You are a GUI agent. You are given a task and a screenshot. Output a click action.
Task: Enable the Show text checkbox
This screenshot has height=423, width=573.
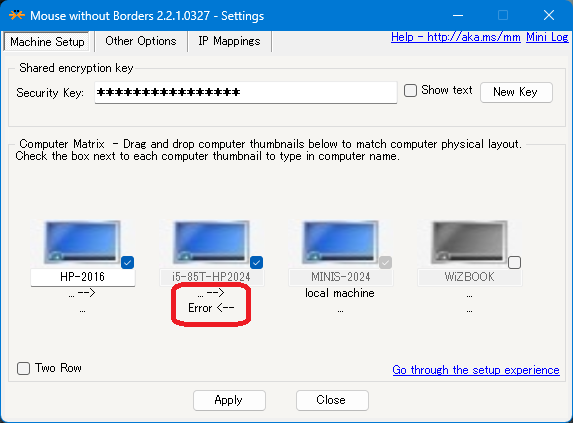pyautogui.click(x=410, y=90)
